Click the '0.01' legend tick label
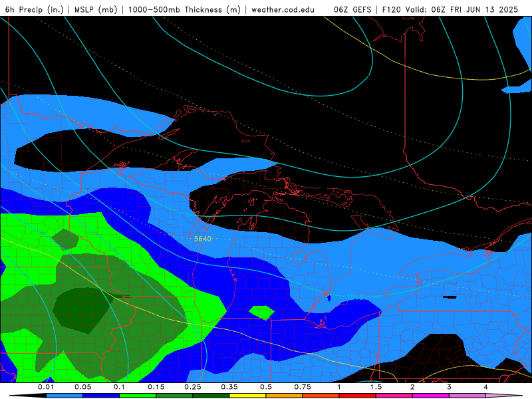 46,387
